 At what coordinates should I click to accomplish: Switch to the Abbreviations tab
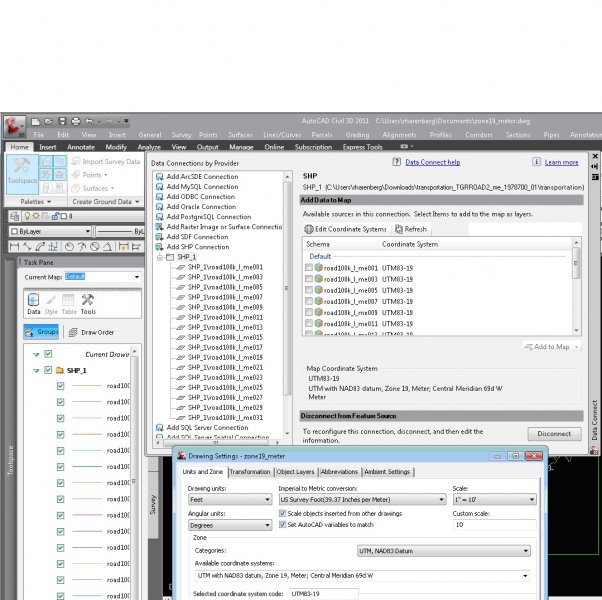pos(339,472)
